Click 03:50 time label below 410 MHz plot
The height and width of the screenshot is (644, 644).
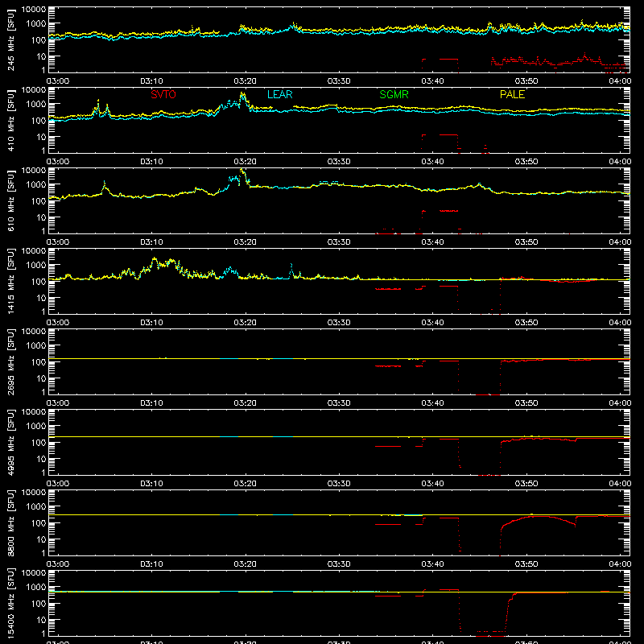(526, 162)
